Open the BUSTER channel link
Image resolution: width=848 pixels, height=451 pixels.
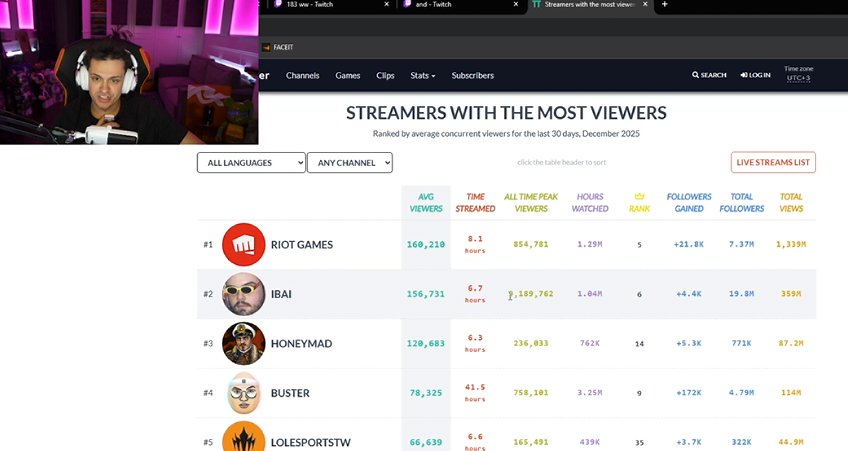(x=290, y=393)
